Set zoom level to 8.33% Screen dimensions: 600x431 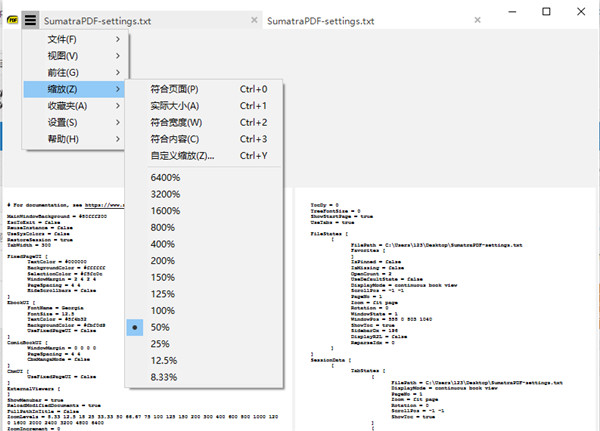(x=165, y=378)
